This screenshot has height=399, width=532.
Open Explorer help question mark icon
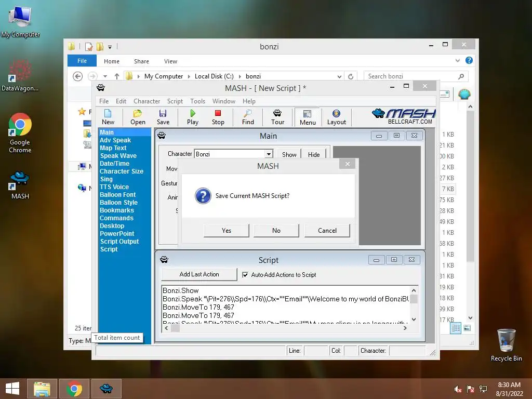pyautogui.click(x=469, y=60)
